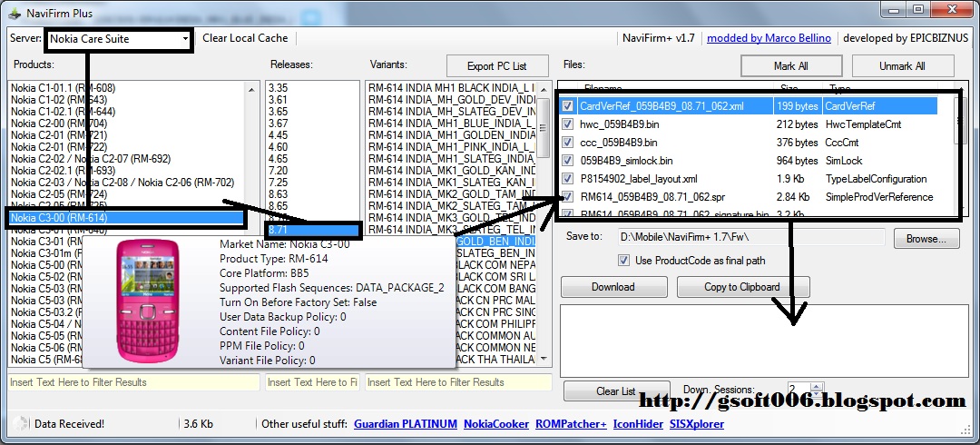Click the Mark All button
Image resolution: width=980 pixels, height=445 pixels.
tap(790, 65)
